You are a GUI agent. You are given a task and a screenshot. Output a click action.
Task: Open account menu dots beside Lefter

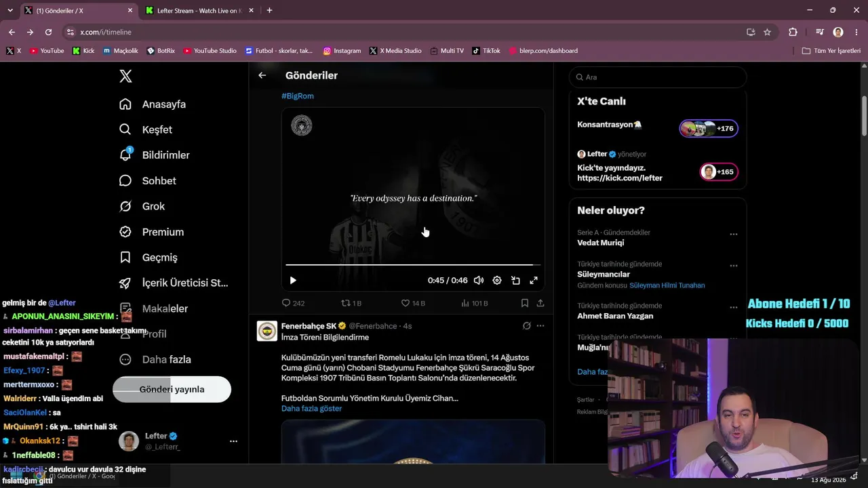coord(233,441)
